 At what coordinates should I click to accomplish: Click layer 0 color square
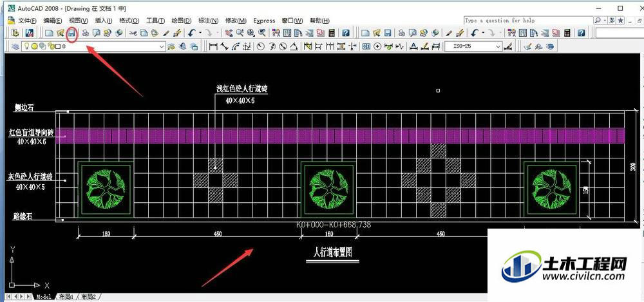58,46
